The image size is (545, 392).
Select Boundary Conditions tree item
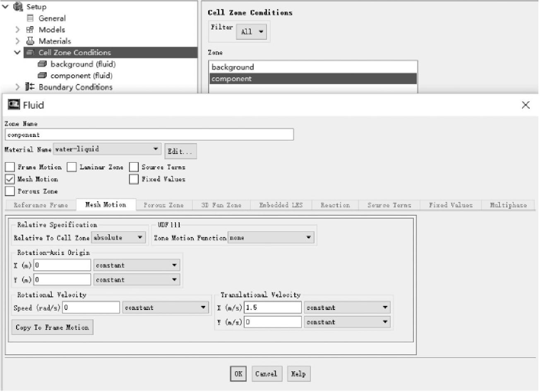[x=75, y=87]
